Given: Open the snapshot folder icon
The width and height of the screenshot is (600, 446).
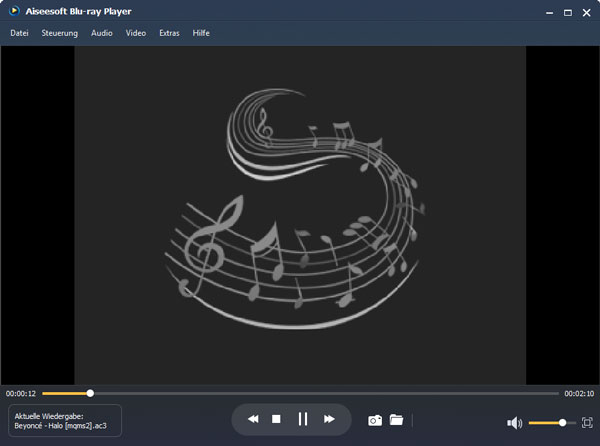Looking at the screenshot, I should coord(396,420).
